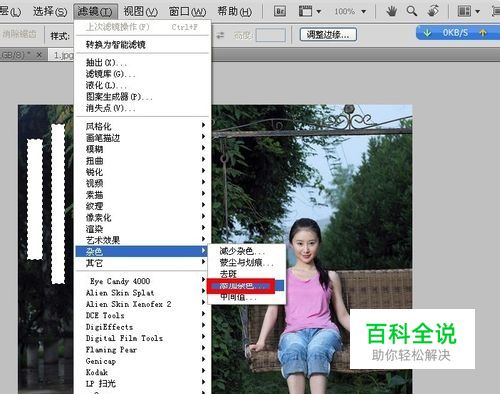Open the DCE Tools plugin submenu
Screen dimensions: 500x394
point(143,315)
